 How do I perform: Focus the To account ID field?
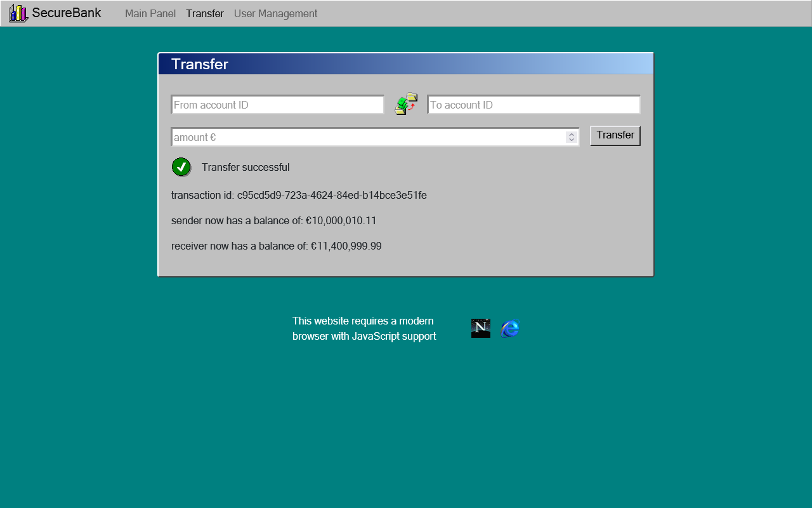click(x=534, y=105)
